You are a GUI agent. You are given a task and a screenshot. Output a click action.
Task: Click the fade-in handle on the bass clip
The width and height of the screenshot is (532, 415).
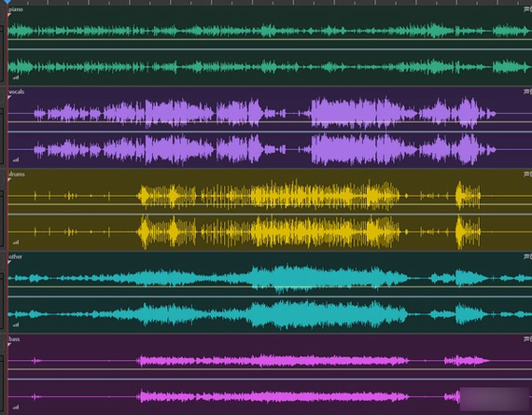click(9, 344)
